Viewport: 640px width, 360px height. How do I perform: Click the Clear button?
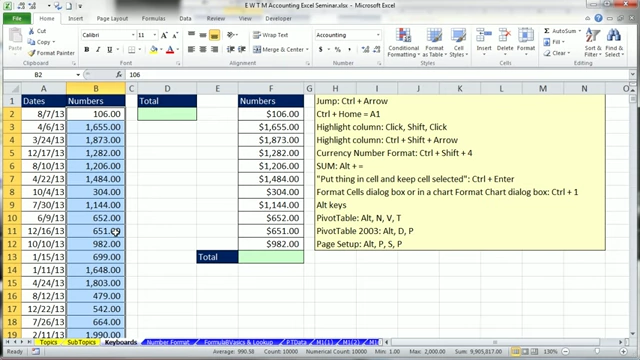pos(557,53)
